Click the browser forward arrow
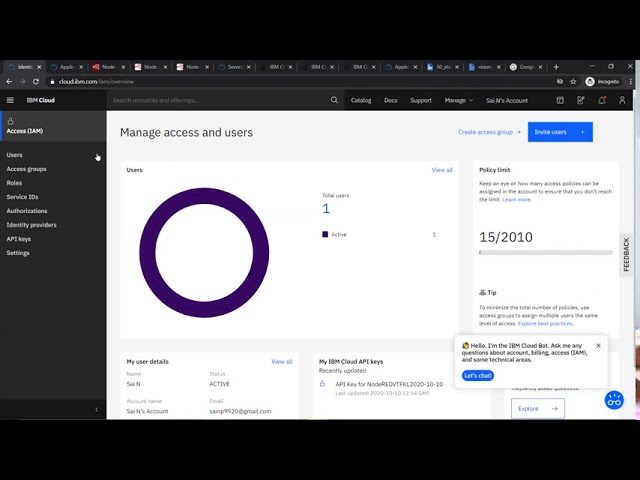This screenshot has height=480, width=640. (x=22, y=82)
